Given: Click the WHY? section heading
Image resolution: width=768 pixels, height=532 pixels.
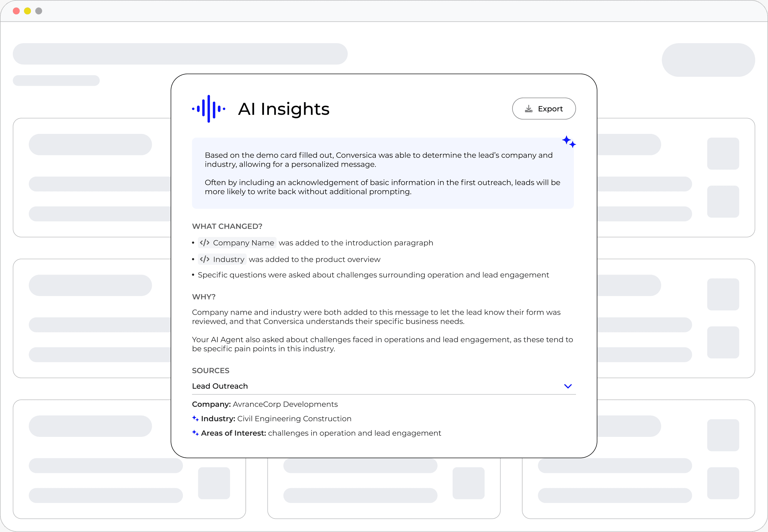Looking at the screenshot, I should (x=204, y=297).
